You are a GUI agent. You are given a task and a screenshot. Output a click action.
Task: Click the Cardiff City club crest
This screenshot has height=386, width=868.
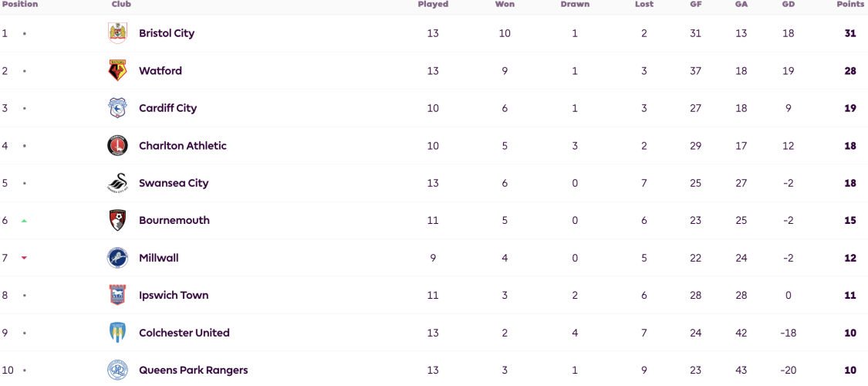click(x=117, y=108)
